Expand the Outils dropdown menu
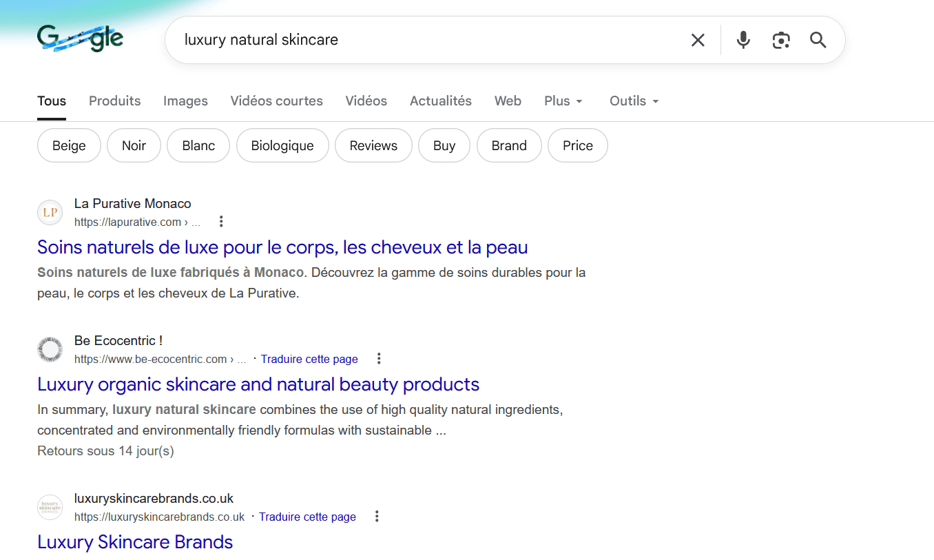 [x=634, y=101]
